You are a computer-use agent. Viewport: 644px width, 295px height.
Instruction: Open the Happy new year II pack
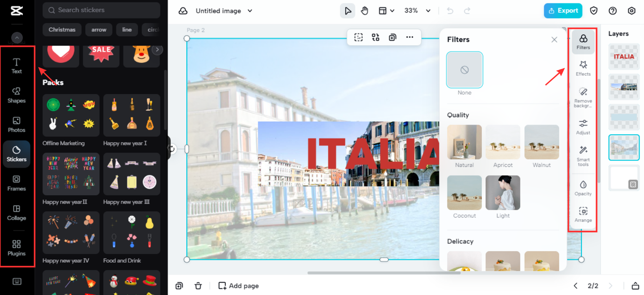point(71,174)
